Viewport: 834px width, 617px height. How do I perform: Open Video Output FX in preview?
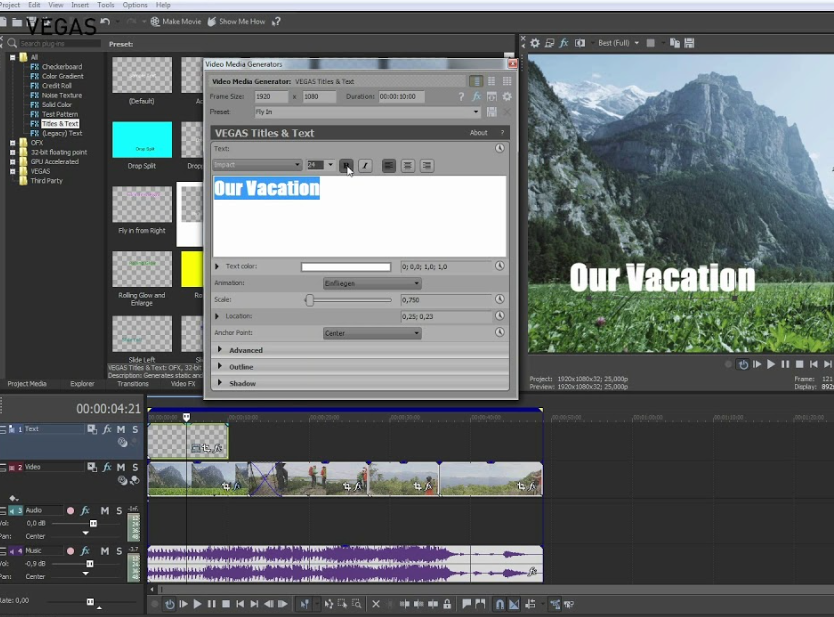pos(564,43)
